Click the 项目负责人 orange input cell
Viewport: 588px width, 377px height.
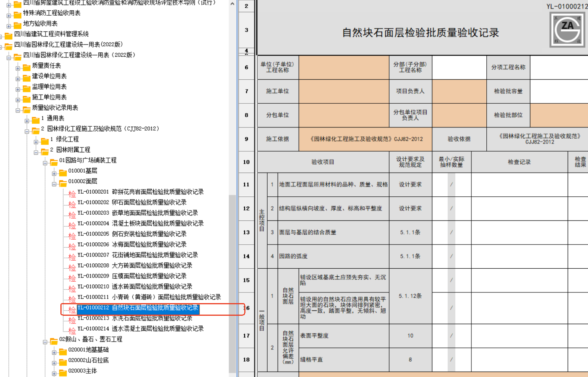459,91
